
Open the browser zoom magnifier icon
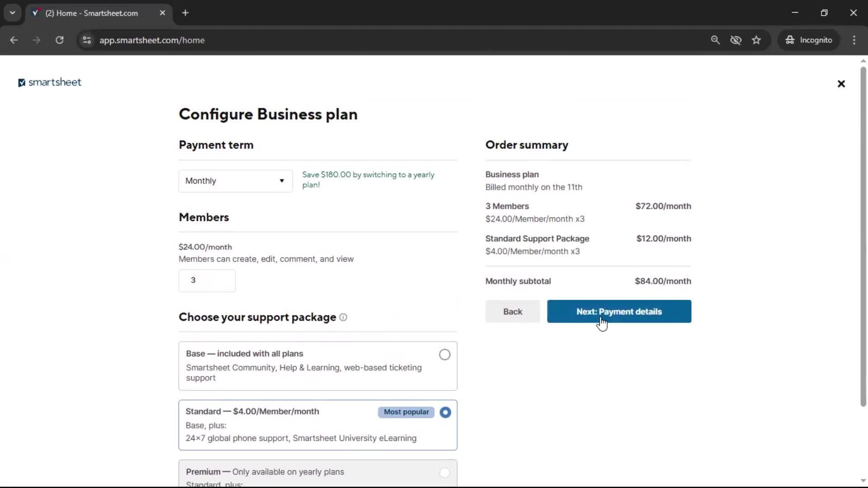(715, 40)
